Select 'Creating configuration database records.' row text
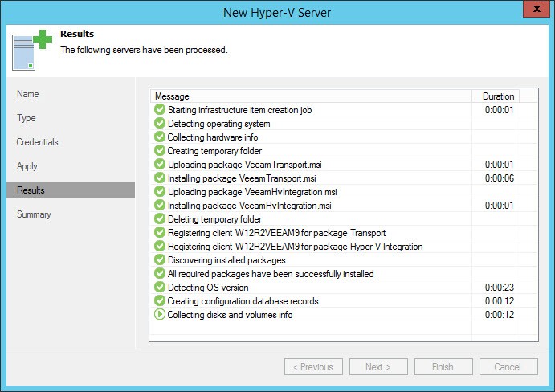Viewport: 555px width, 392px height. click(244, 301)
